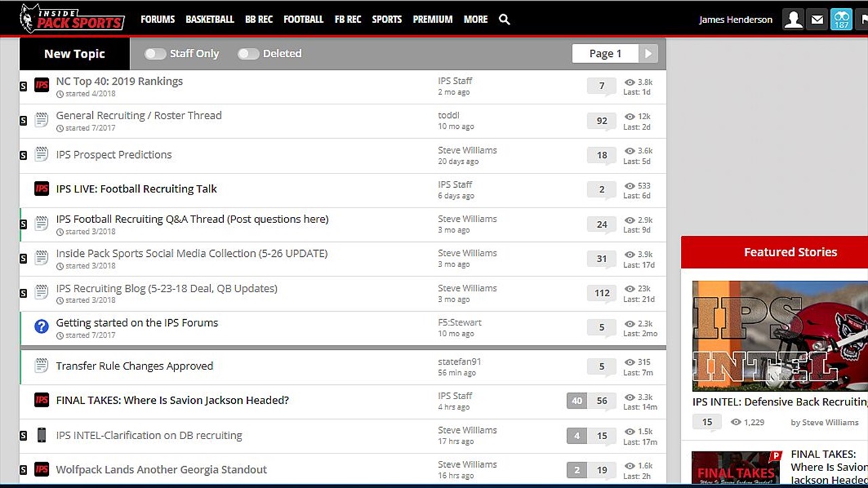Toggle the Deleted switch
The image size is (868, 488).
pyautogui.click(x=248, y=54)
